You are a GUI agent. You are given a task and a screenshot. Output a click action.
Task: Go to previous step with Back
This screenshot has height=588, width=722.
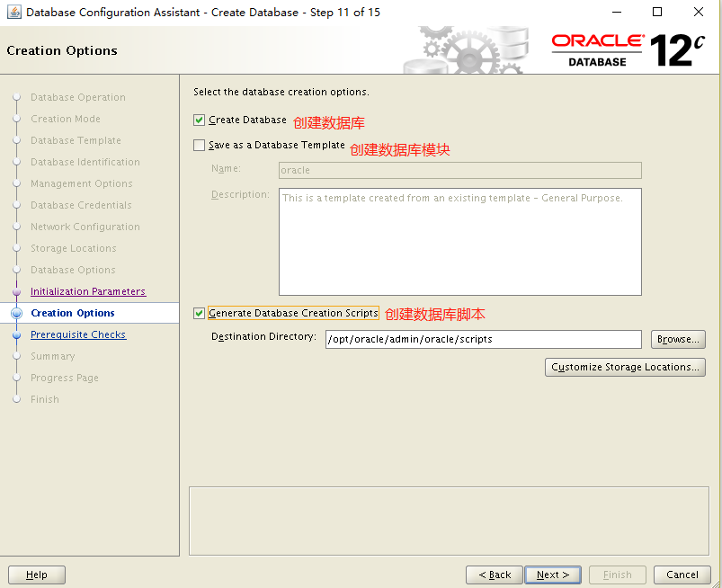(495, 575)
